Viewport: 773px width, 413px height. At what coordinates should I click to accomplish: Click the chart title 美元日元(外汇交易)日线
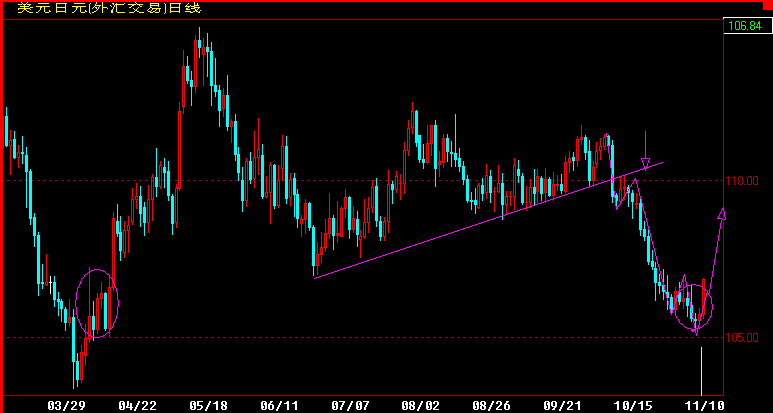pyautogui.click(x=109, y=8)
